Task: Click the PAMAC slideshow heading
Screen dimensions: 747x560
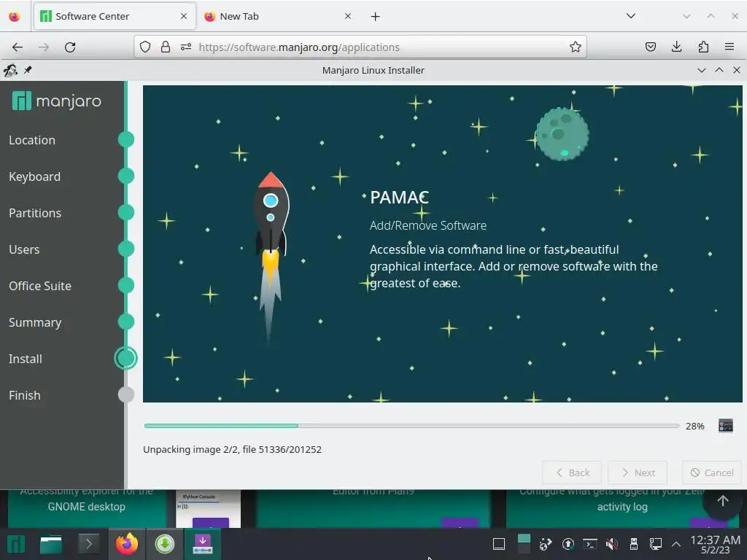Action: 399,197
